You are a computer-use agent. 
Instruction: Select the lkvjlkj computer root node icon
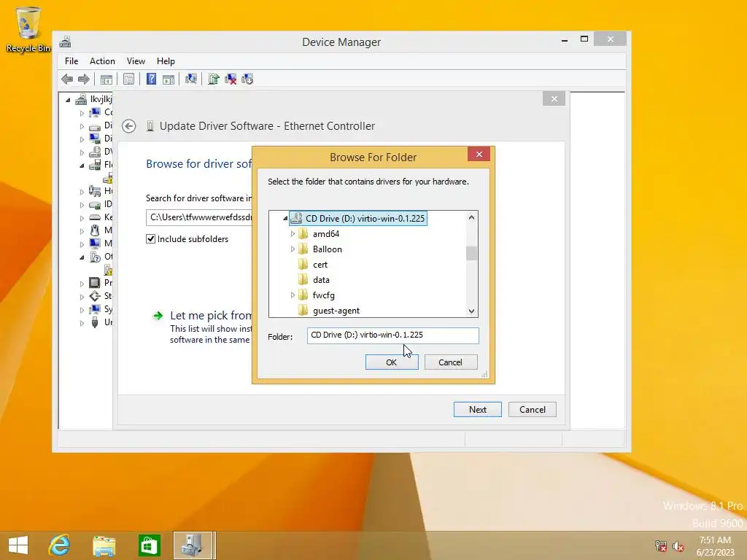click(82, 99)
